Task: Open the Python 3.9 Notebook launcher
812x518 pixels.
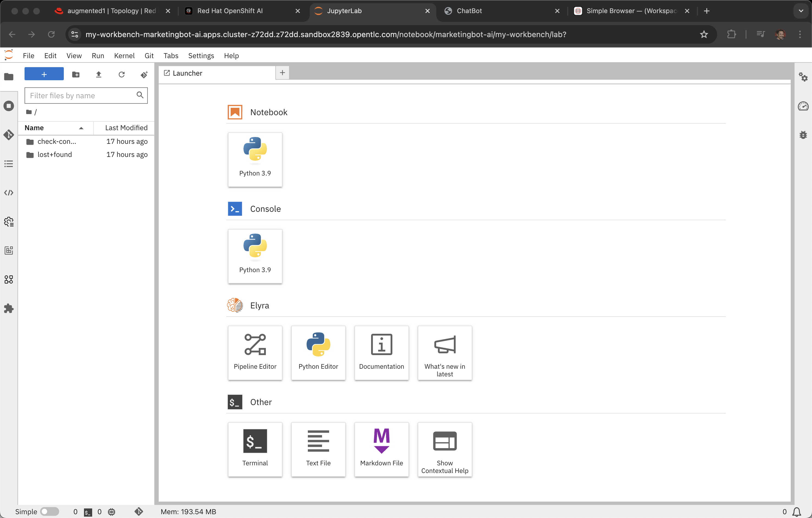Action: click(255, 160)
